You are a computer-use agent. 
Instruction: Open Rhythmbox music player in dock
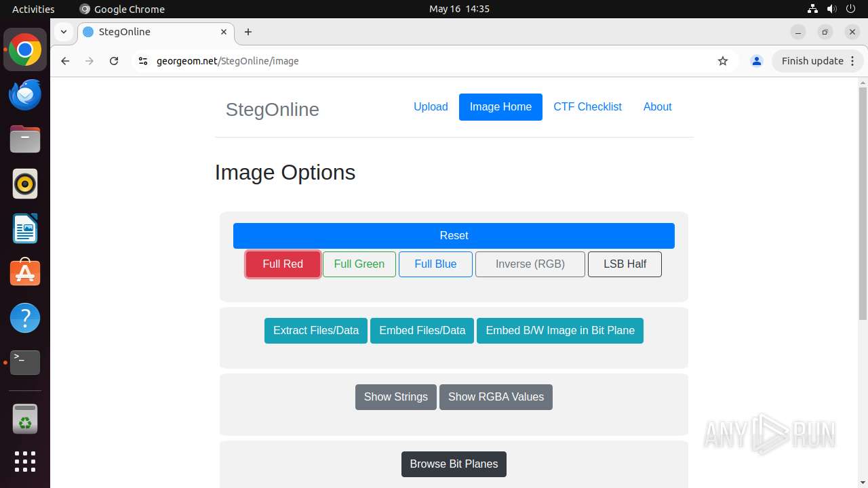25,184
